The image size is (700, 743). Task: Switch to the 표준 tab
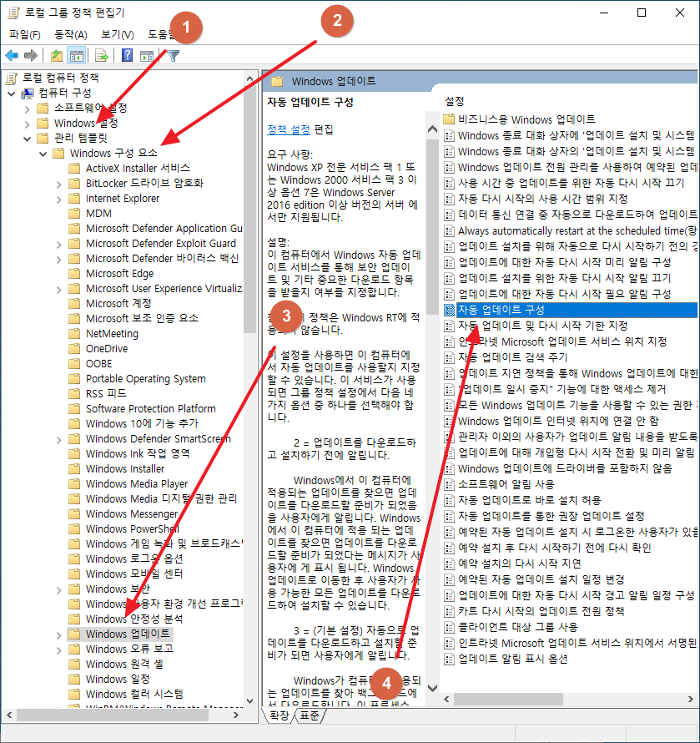point(310,715)
